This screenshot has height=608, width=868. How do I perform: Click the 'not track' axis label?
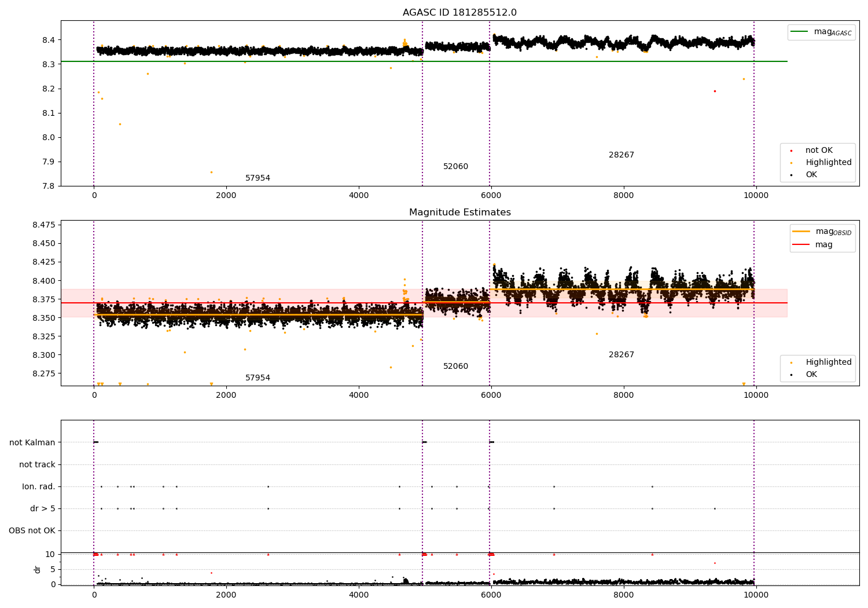tap(37, 465)
